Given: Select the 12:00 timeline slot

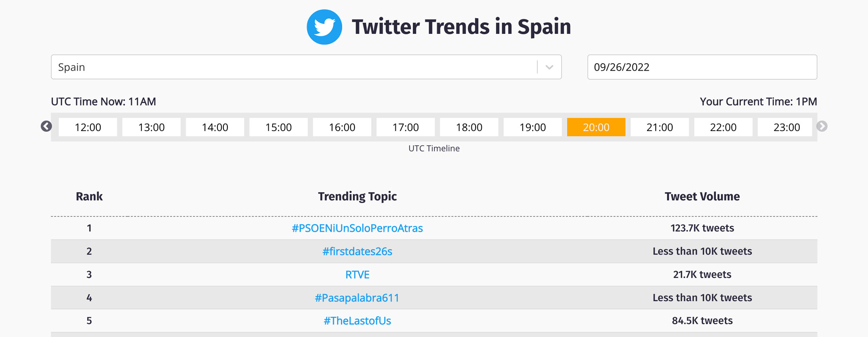Looking at the screenshot, I should [88, 127].
